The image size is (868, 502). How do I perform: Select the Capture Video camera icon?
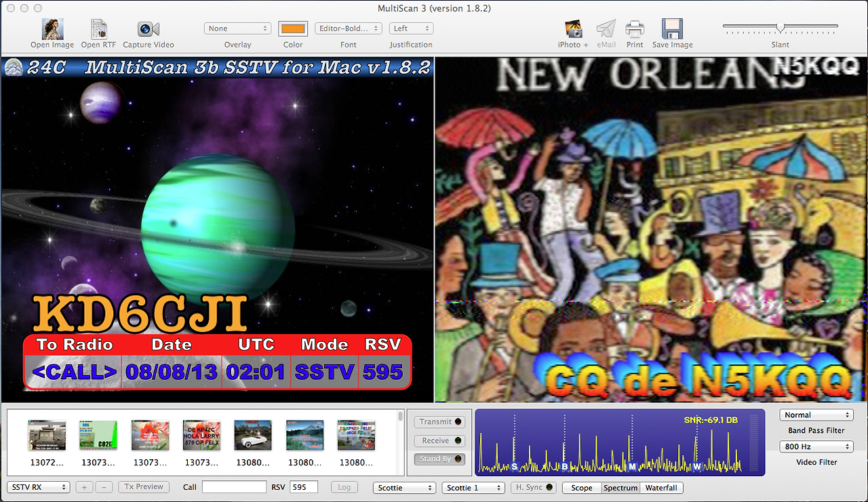click(148, 30)
